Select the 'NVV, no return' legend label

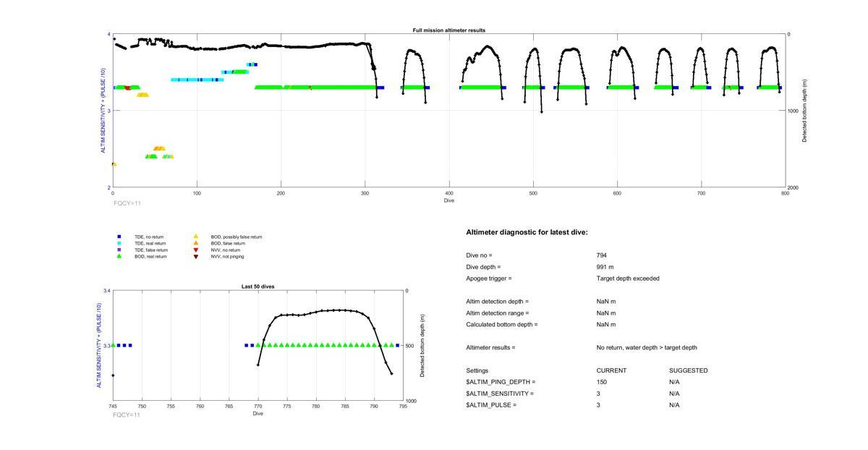click(225, 250)
